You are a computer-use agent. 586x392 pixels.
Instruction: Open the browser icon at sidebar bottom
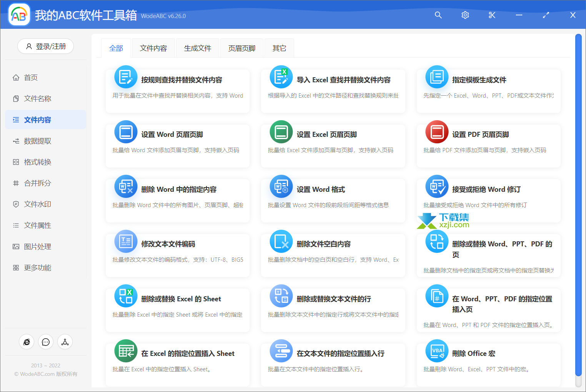[x=27, y=342]
